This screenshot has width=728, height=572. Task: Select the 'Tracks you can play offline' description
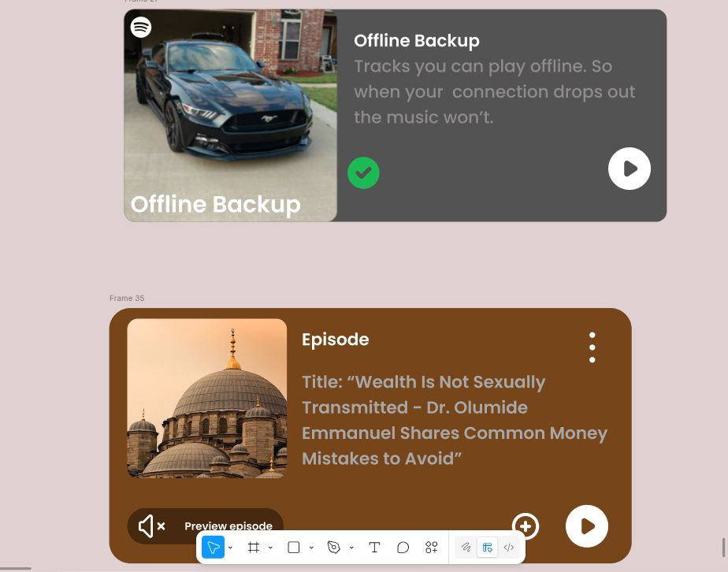click(x=495, y=91)
